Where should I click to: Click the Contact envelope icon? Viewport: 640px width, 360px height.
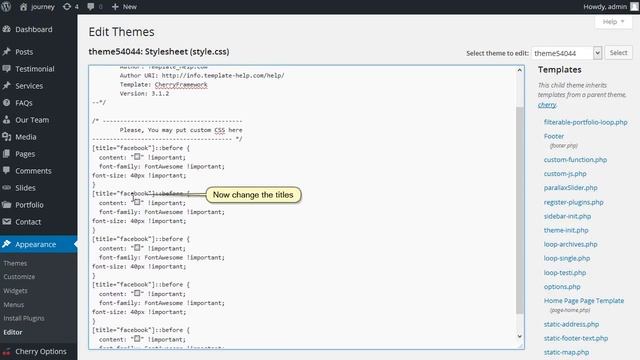7,222
